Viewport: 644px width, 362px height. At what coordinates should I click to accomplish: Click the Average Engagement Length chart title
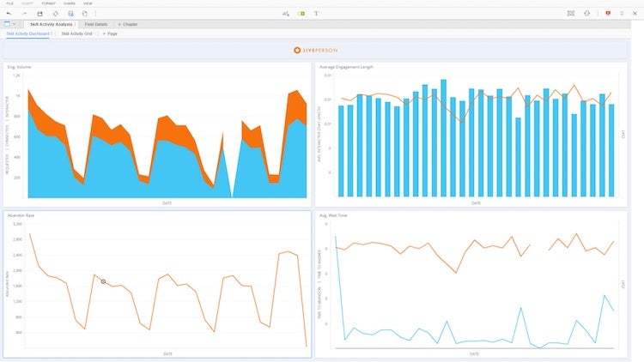[346, 67]
